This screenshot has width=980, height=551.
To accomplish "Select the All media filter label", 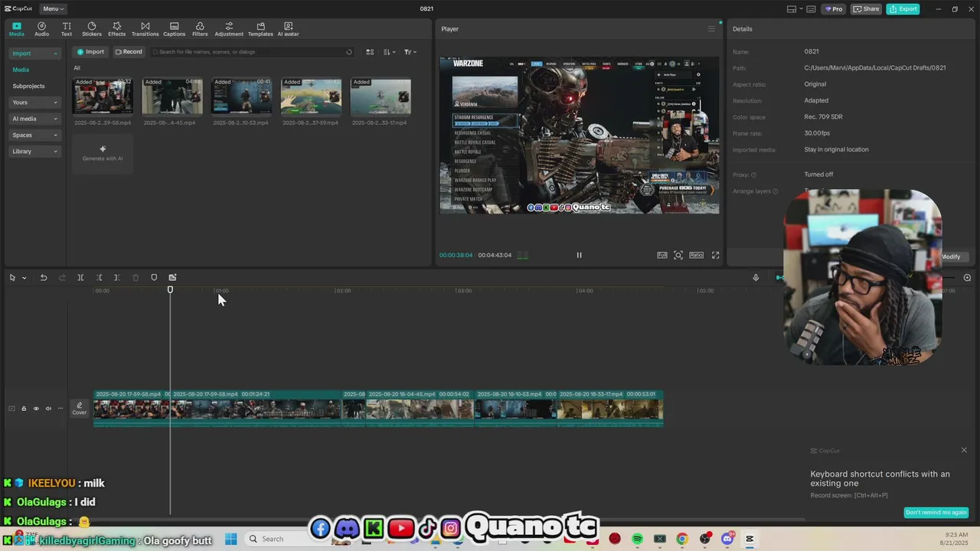I will tap(77, 68).
